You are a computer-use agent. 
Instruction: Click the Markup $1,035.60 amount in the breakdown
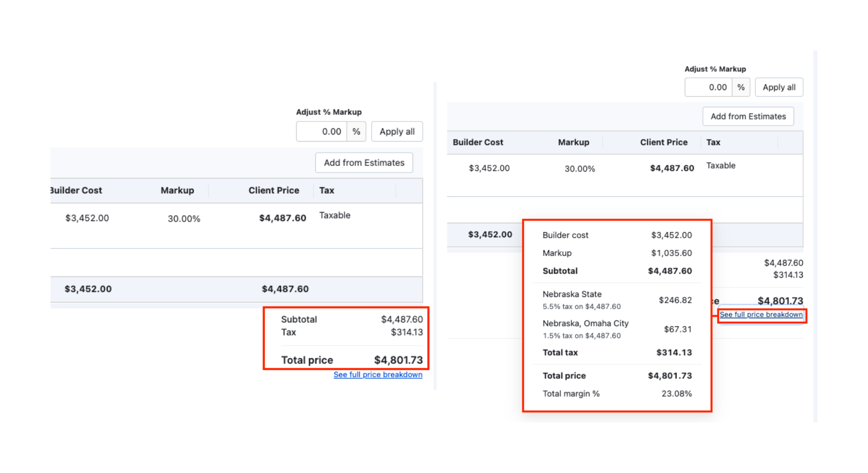pyautogui.click(x=671, y=253)
